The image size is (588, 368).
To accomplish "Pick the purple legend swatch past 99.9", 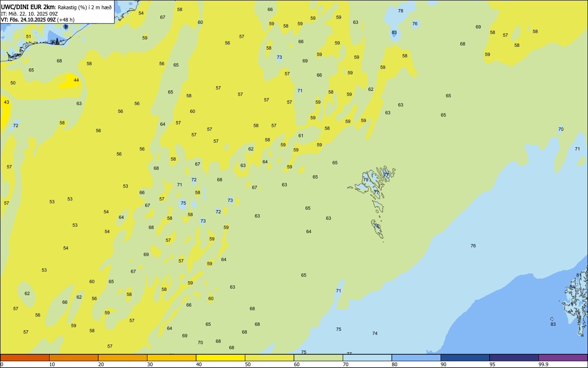I will (563, 357).
